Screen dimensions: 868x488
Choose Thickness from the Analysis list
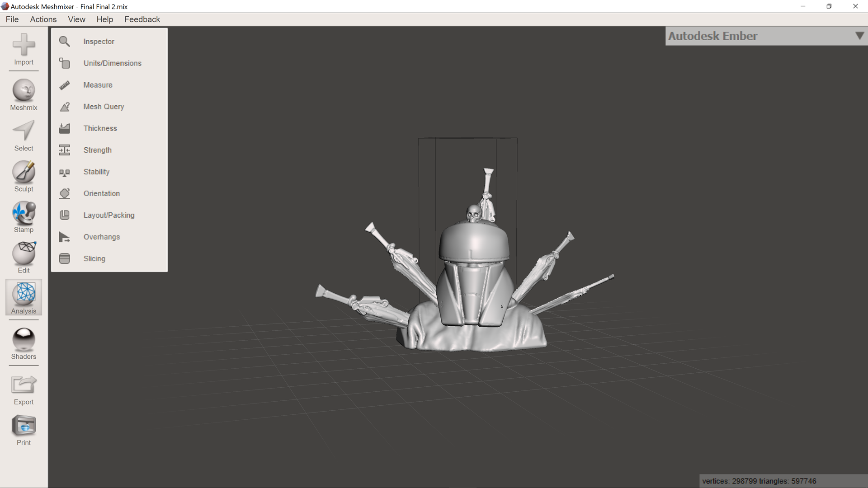coord(100,128)
